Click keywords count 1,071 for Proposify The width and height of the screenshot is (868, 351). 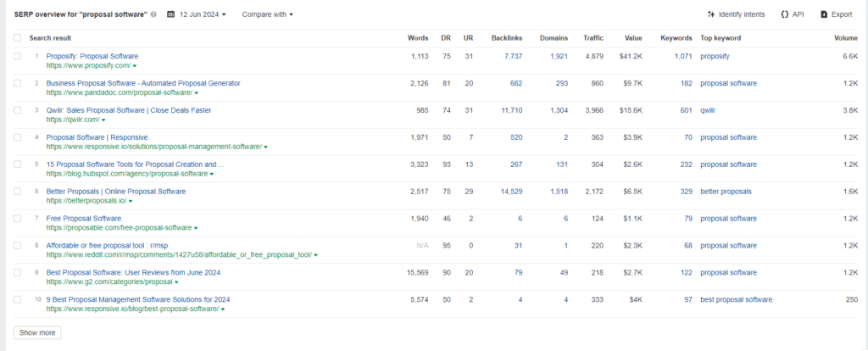(683, 56)
